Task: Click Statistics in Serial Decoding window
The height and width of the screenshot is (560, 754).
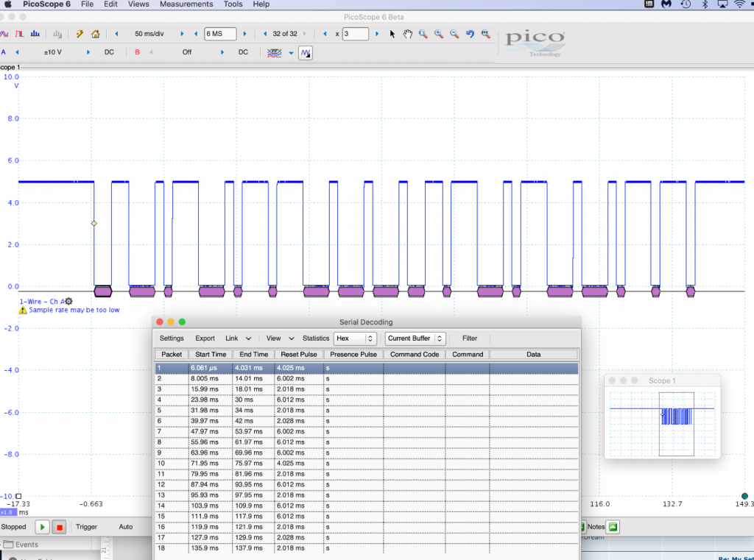Action: tap(316, 339)
